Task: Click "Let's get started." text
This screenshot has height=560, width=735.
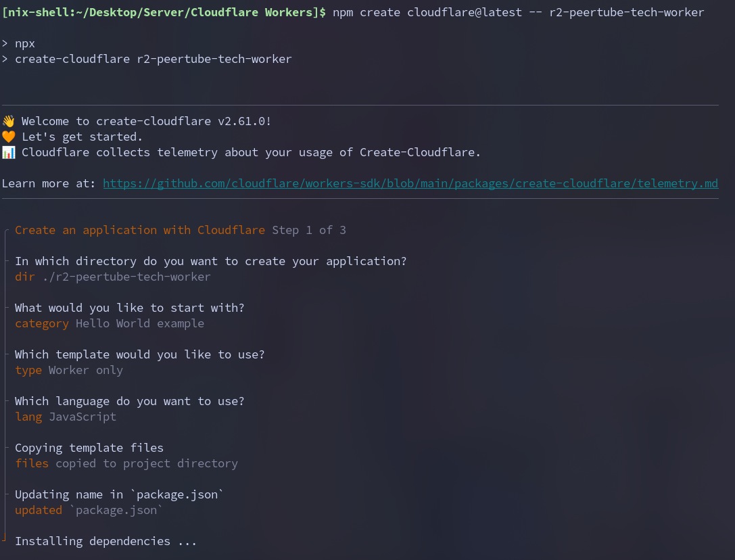Action: pyautogui.click(x=82, y=137)
